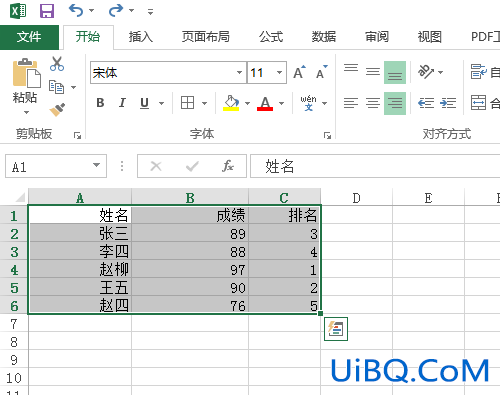Click the formula bar showing 姓名
500x395 pixels.
375,166
